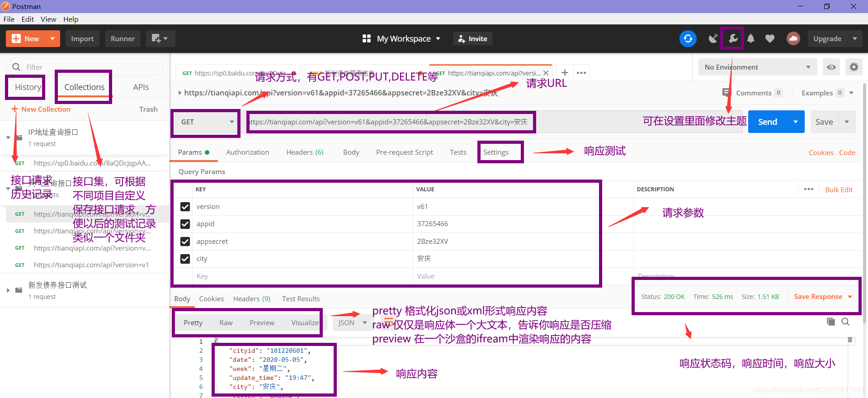The height and width of the screenshot is (398, 868).
Task: Click the Send button
Action: point(768,122)
